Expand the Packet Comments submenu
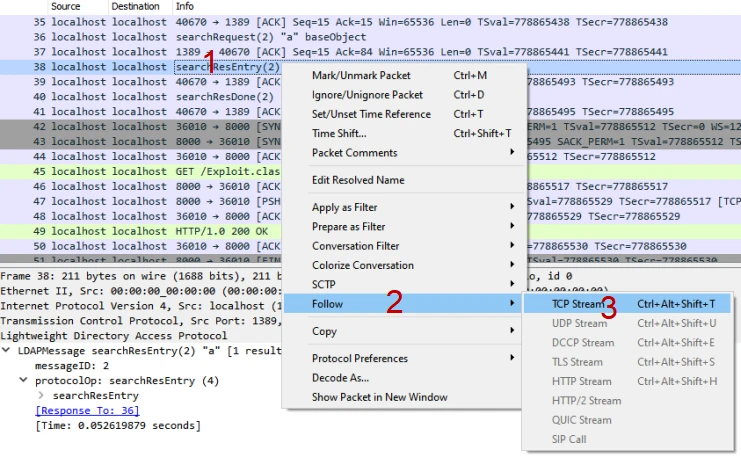The image size is (741, 471). 354,153
